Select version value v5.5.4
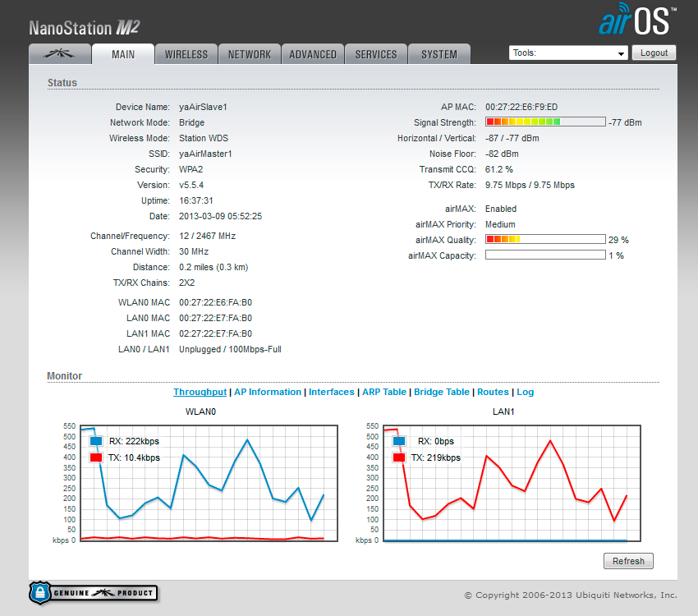The width and height of the screenshot is (698, 616). pyautogui.click(x=191, y=185)
